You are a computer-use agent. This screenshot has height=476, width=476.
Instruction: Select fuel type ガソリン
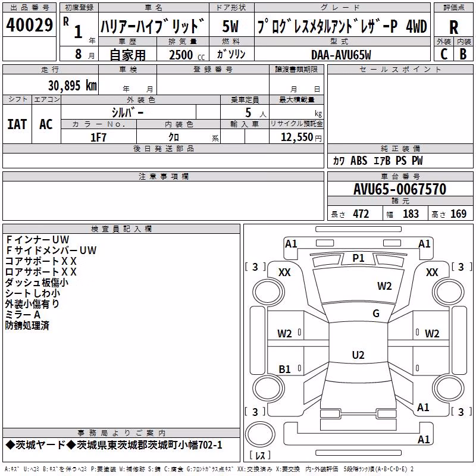click(231, 54)
